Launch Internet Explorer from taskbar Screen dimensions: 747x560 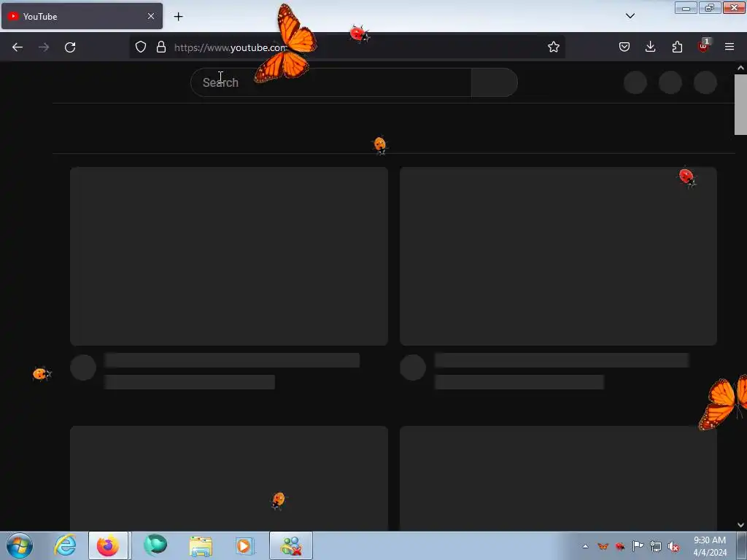pos(65,545)
